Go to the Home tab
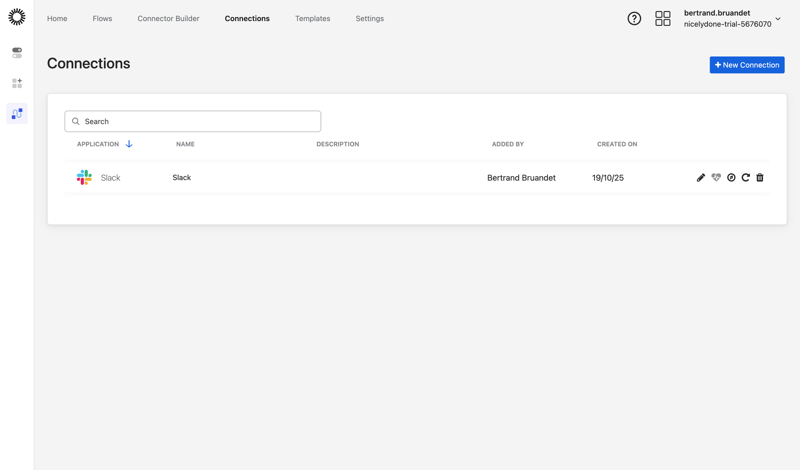Image resolution: width=800 pixels, height=470 pixels. [57, 18]
